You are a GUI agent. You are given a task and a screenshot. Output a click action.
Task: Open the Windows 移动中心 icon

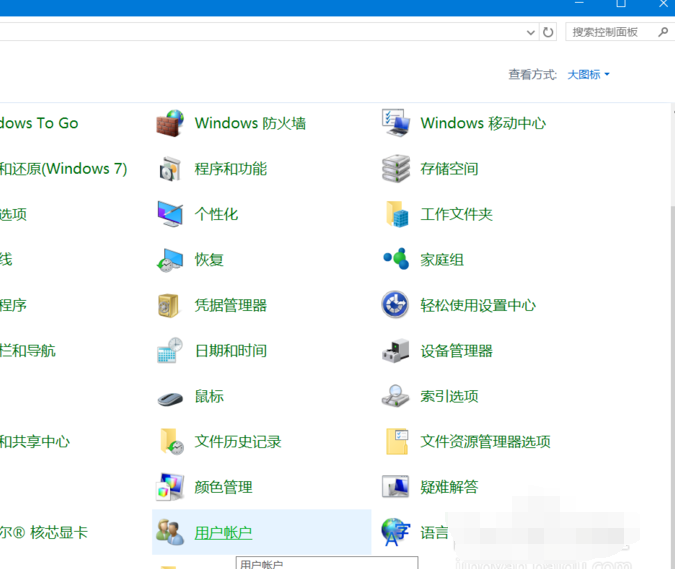click(x=396, y=123)
